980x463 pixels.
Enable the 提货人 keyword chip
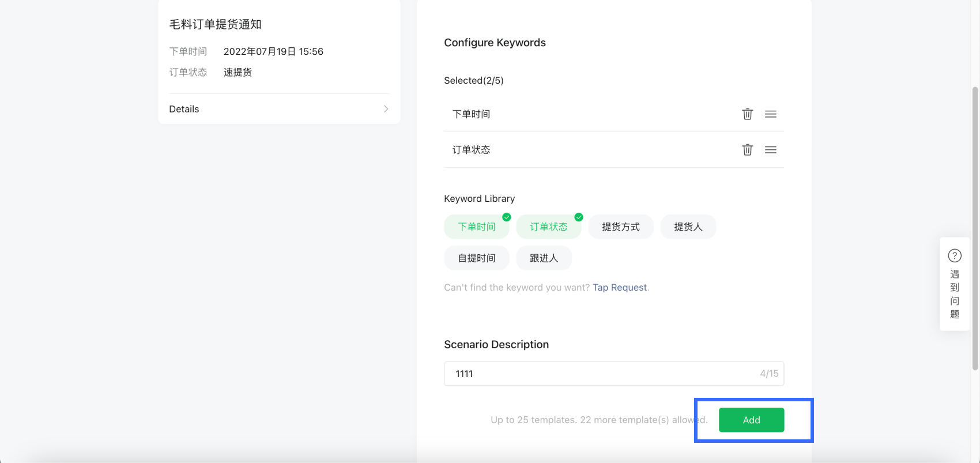(688, 227)
